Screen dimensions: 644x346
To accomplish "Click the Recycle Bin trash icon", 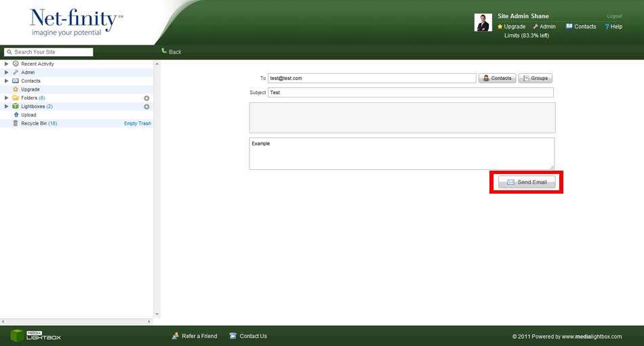I will pyautogui.click(x=16, y=123).
